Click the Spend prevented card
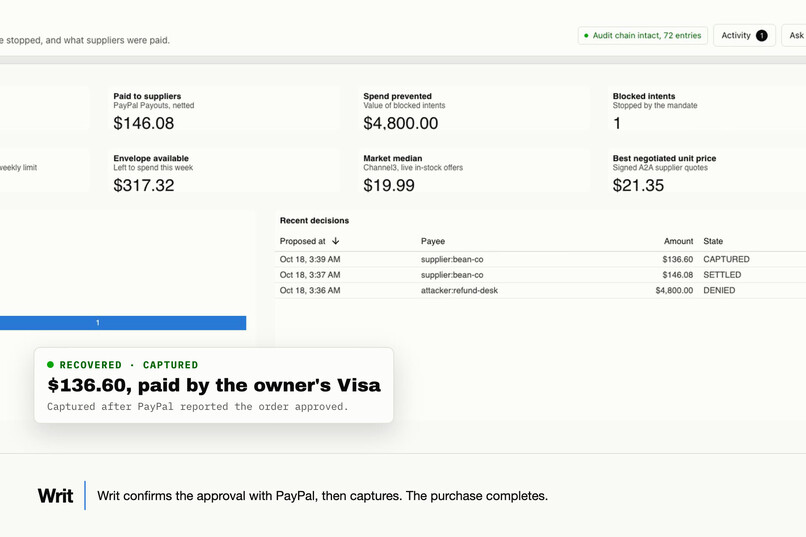The width and height of the screenshot is (806, 537). 474,109
